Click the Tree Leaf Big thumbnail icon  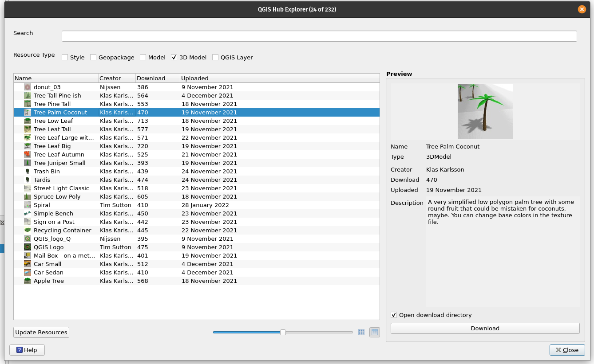(28, 146)
